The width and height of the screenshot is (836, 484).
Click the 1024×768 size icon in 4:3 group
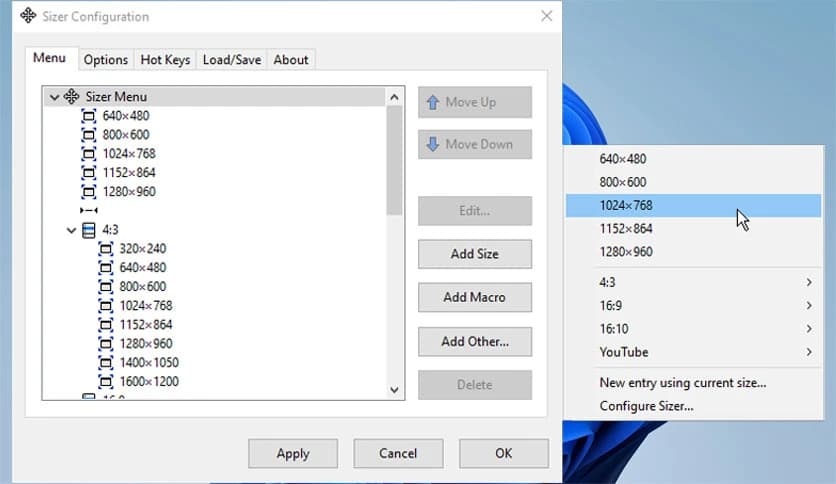point(106,305)
